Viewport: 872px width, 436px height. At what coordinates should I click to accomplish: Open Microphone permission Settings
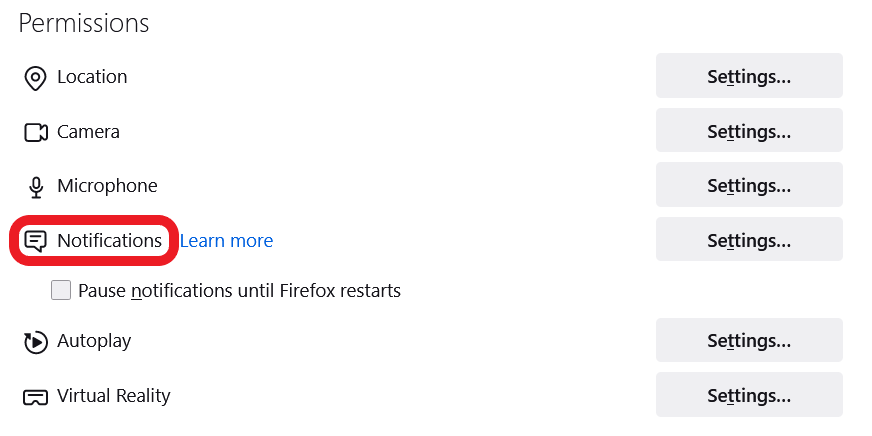[x=749, y=185]
